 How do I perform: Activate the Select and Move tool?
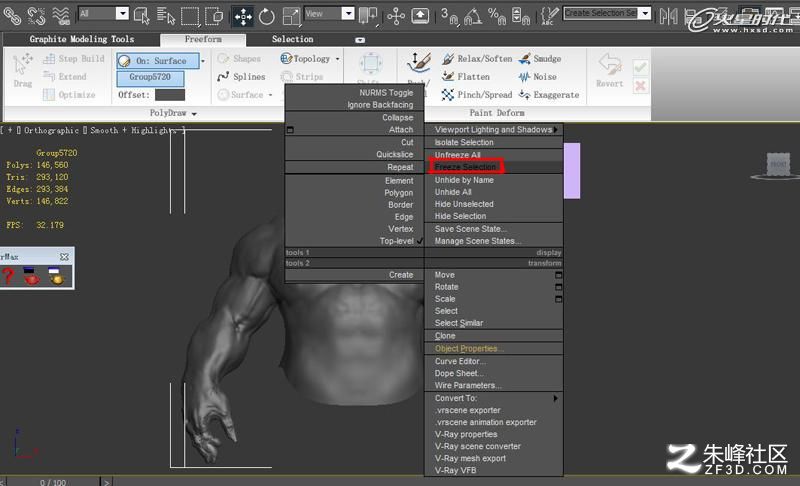(243, 16)
